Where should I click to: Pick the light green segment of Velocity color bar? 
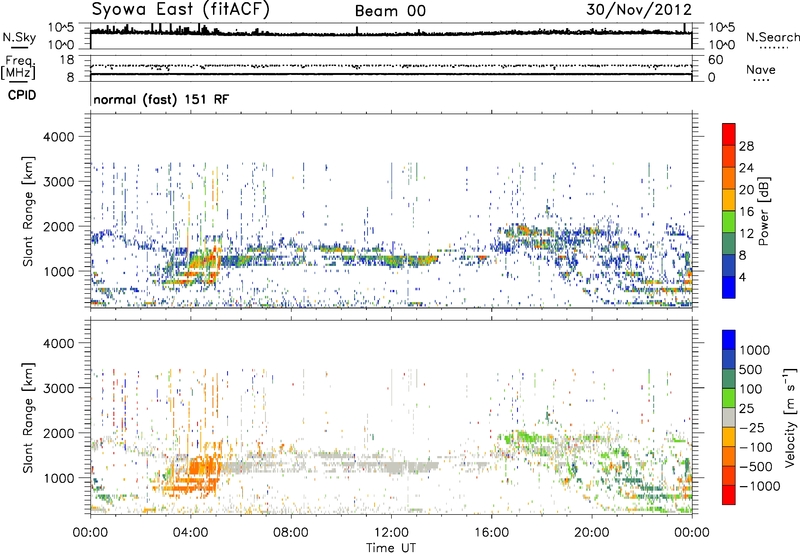point(729,398)
